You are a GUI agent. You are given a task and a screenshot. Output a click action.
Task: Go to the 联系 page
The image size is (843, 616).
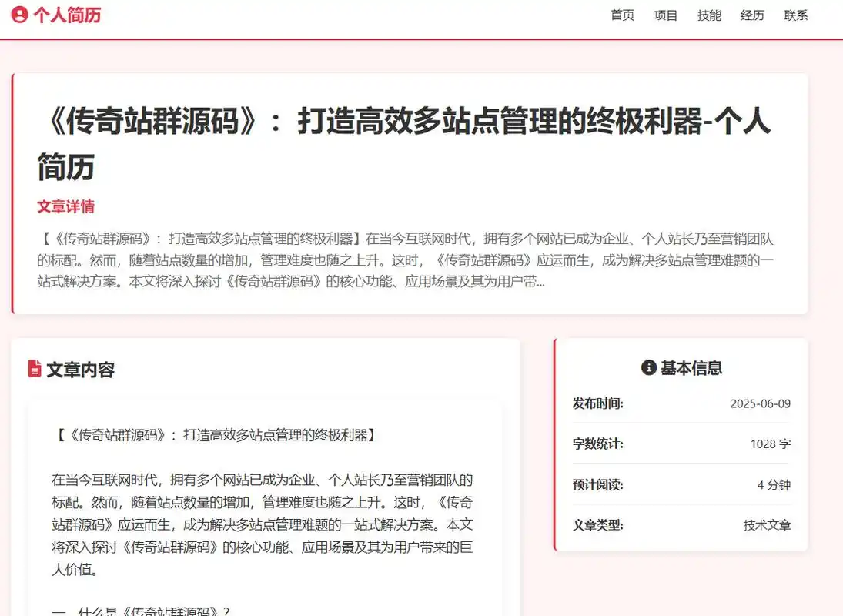(796, 15)
